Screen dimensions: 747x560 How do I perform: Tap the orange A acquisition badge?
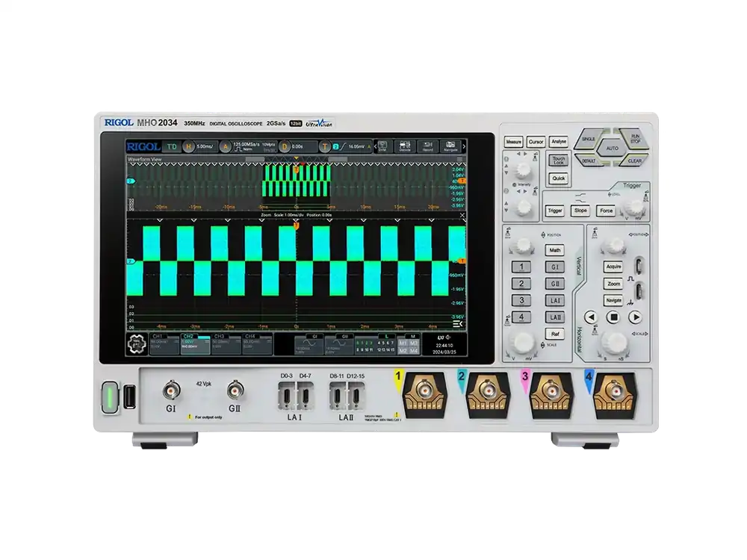tap(226, 146)
